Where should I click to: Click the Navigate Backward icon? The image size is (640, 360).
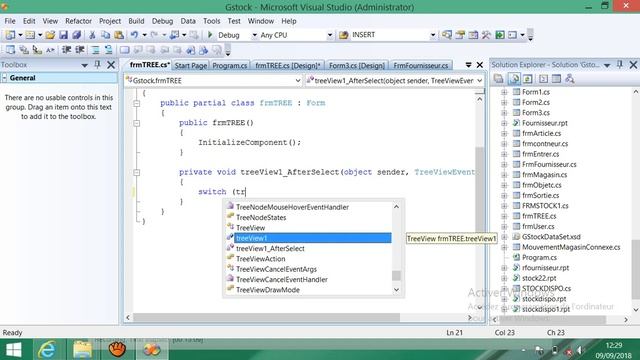tap(175, 35)
